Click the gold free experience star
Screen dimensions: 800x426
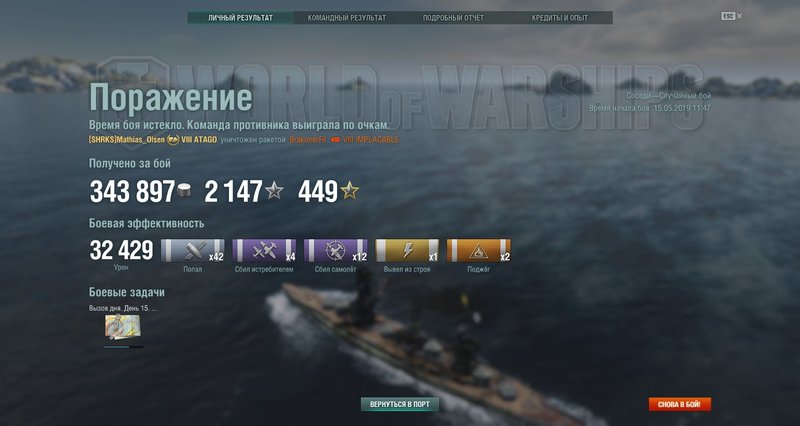(349, 191)
